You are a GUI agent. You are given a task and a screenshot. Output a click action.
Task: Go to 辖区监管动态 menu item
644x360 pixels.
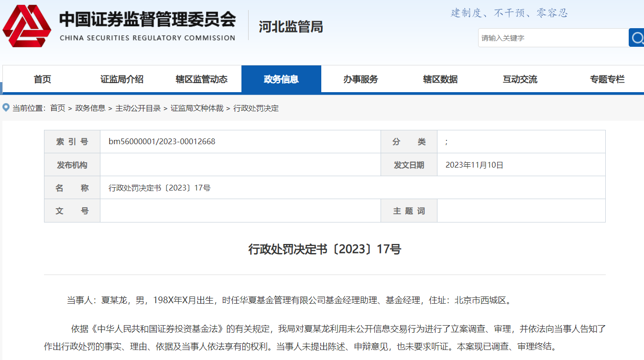point(201,79)
